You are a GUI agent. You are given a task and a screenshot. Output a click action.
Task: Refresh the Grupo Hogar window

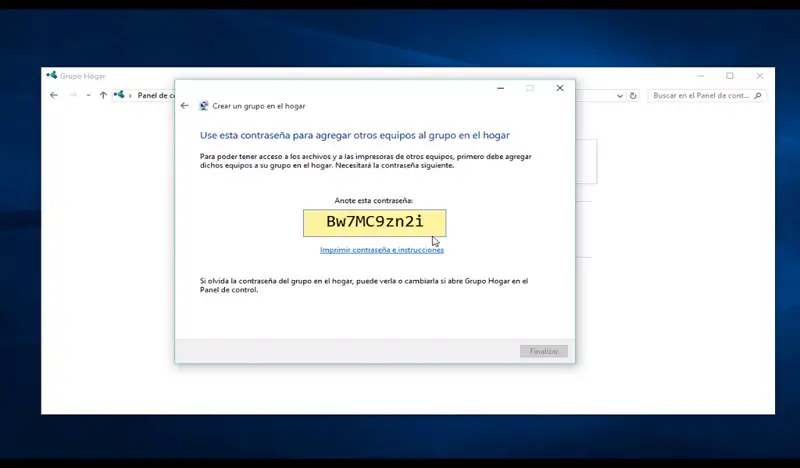tap(633, 95)
